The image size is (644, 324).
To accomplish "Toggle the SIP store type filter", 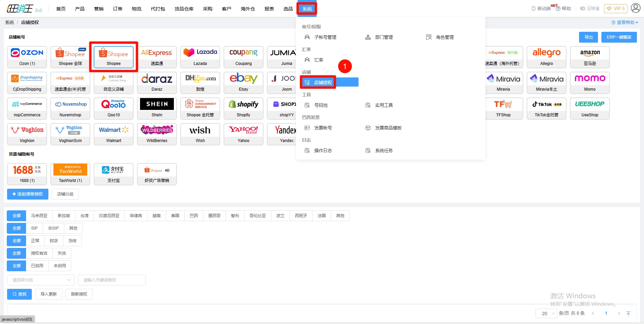I will click(x=34, y=228).
